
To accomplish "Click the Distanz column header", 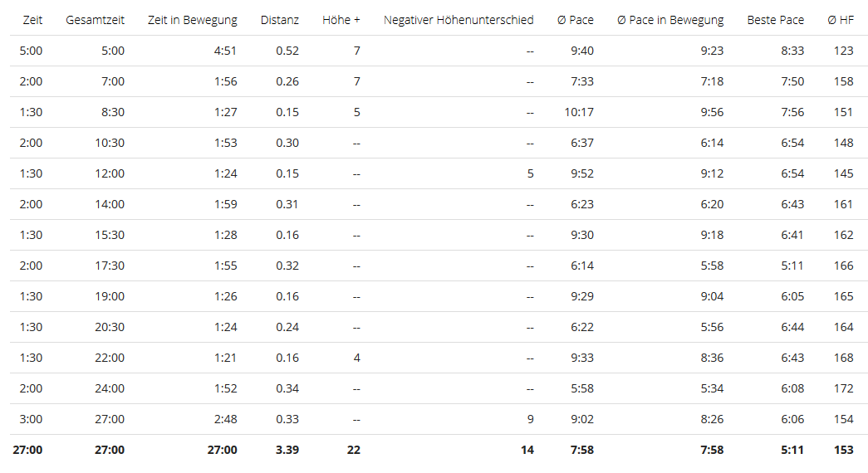I will 279,20.
